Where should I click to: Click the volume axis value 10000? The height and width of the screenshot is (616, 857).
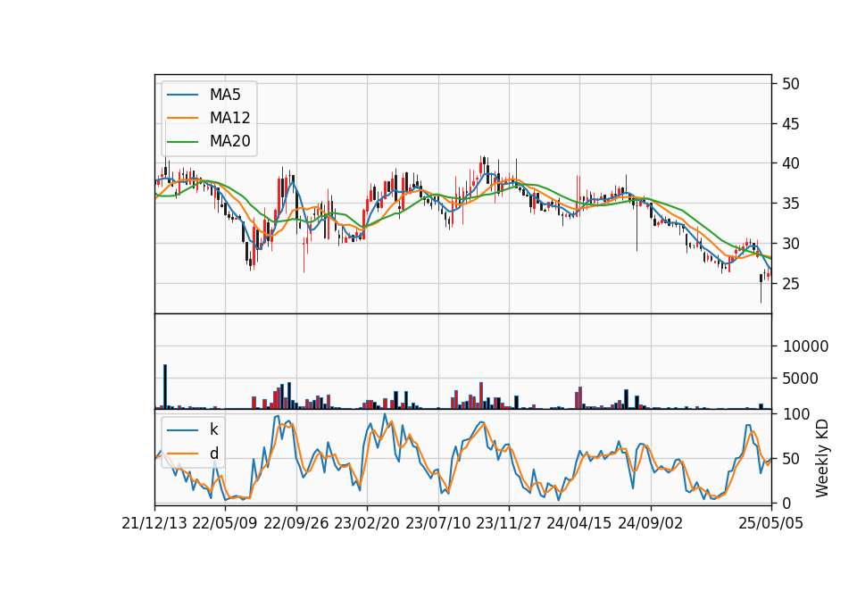[805, 346]
